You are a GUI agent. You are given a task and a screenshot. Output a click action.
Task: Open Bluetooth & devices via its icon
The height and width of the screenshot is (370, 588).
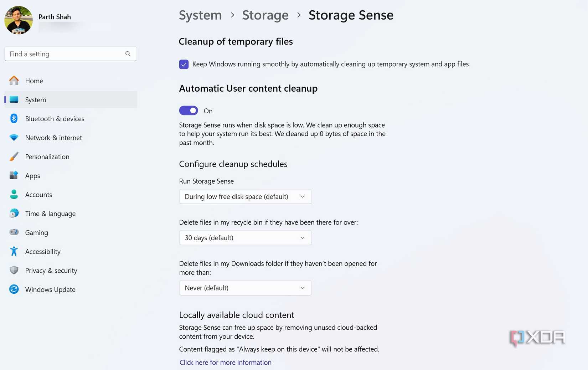[x=14, y=118]
